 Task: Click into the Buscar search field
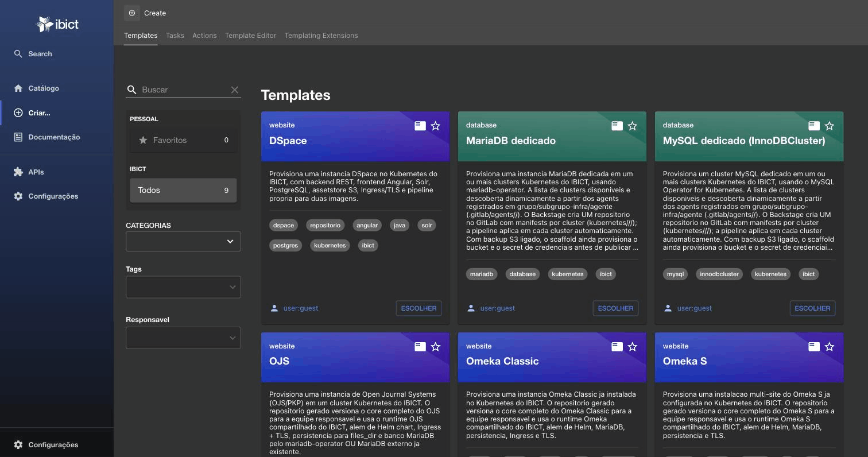(183, 90)
